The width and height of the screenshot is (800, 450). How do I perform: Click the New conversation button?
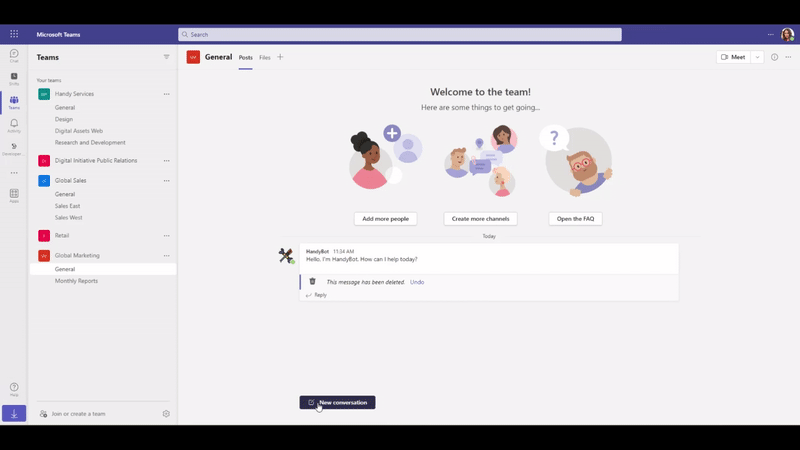(337, 403)
